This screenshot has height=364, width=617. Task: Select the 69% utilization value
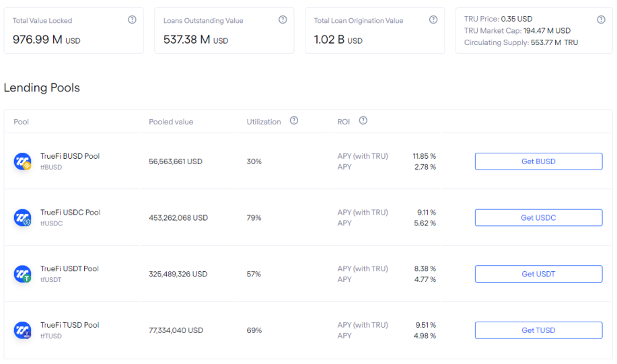[x=254, y=330]
